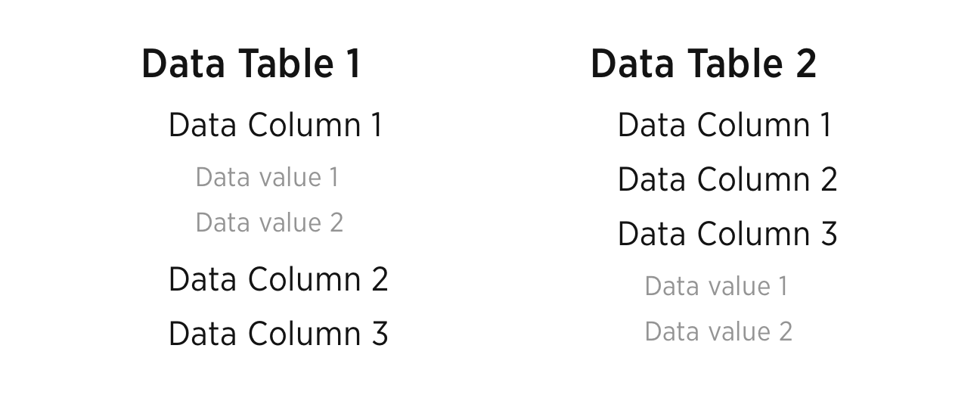Expand Data Column 2 in Data Table 2
Screen dimensions: 980x395
click(x=727, y=179)
